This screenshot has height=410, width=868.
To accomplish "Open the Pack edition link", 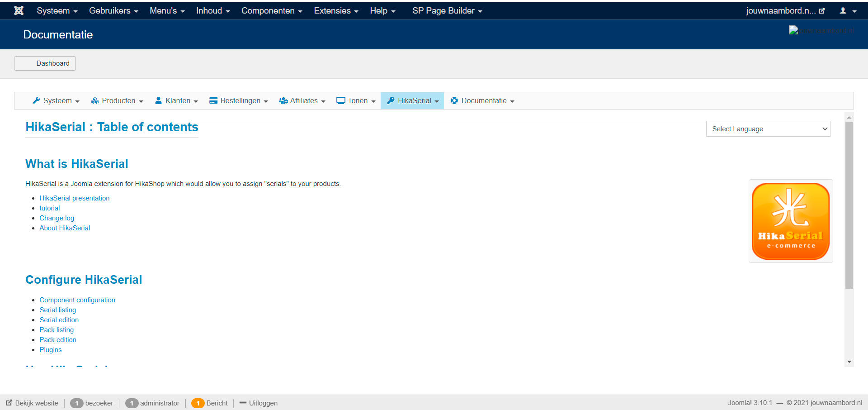I will [58, 340].
